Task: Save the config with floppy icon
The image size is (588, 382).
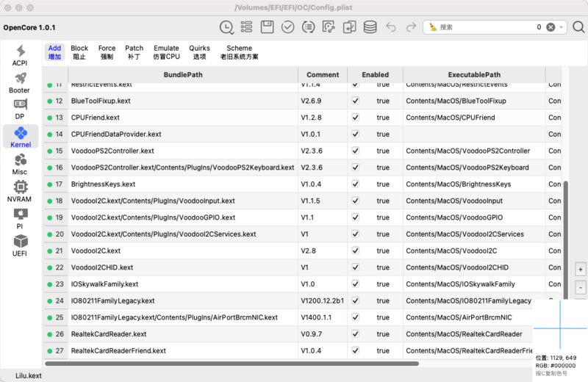Action: click(x=267, y=27)
